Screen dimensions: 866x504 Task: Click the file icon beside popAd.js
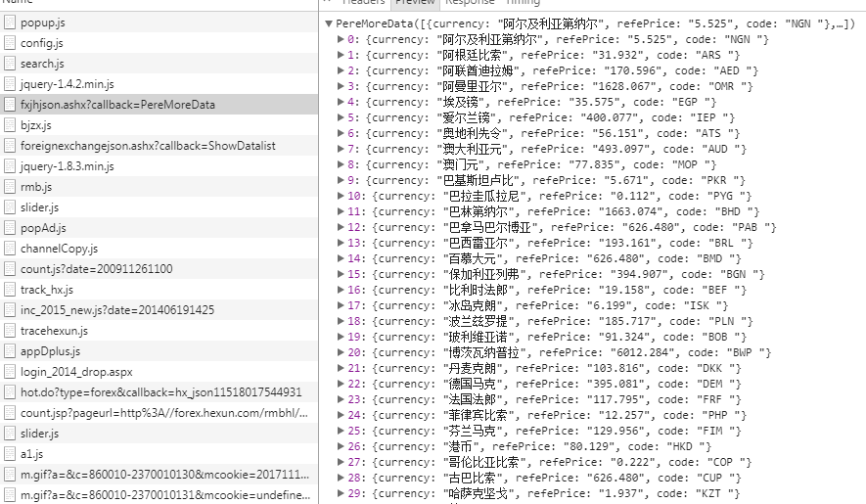10,228
